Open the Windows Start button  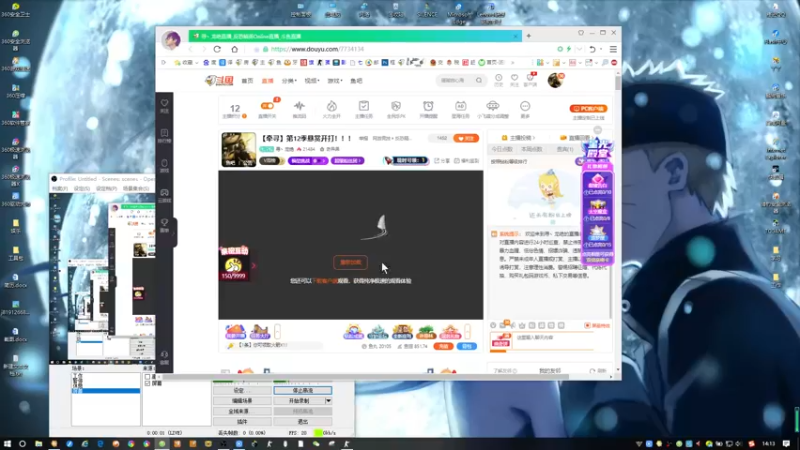click(7, 444)
